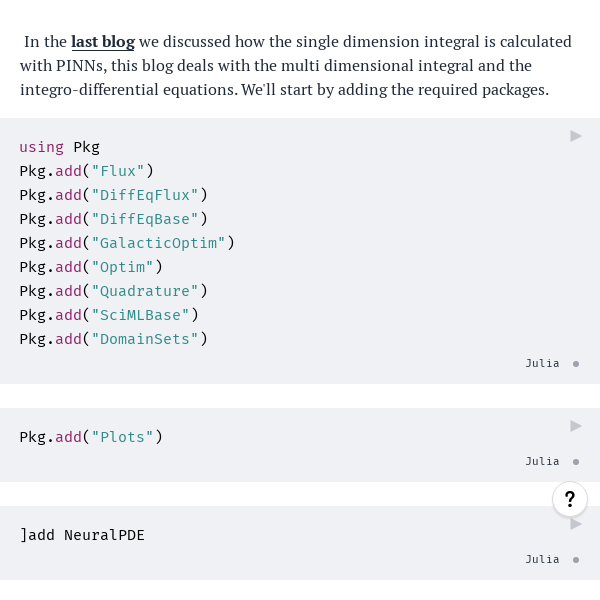This screenshot has width=600, height=600.
Task: Place cursor in Pkg.add("DomainSets") line
Action: point(114,339)
